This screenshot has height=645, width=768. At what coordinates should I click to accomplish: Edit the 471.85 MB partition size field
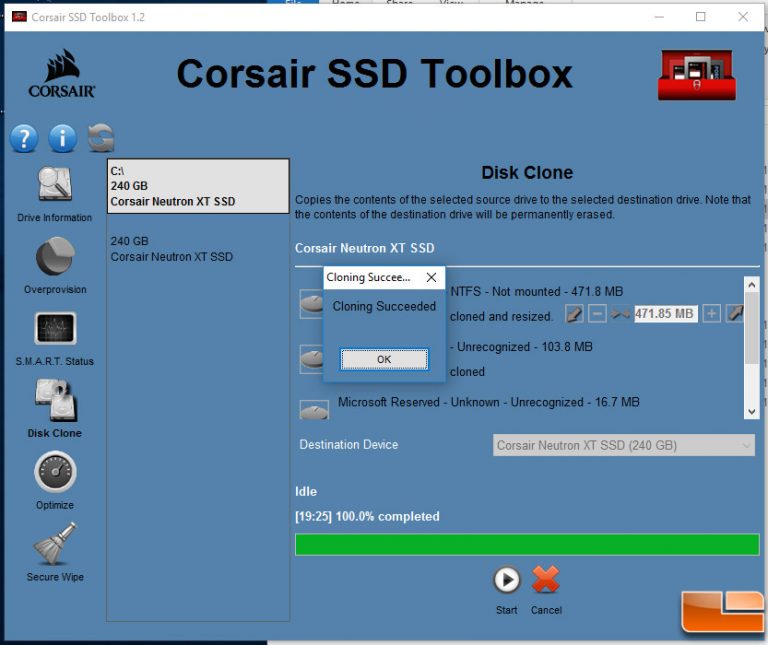[666, 313]
